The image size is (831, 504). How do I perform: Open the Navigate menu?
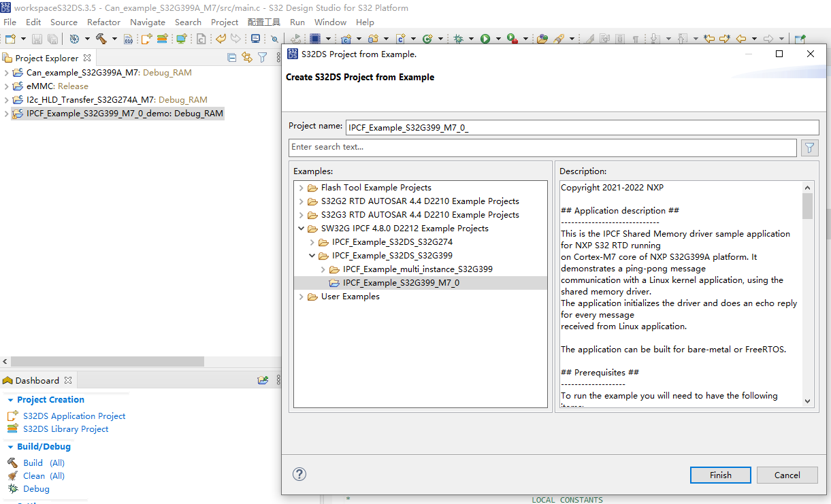click(147, 22)
